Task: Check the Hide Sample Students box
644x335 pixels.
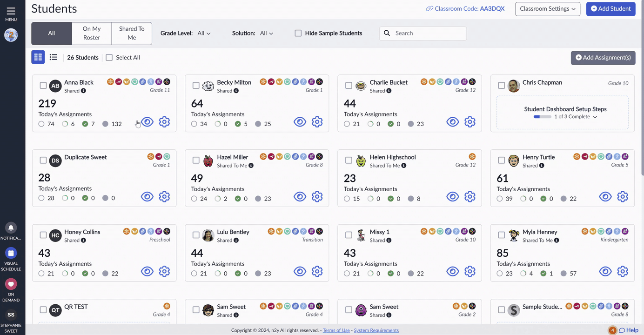Action: pyautogui.click(x=298, y=33)
